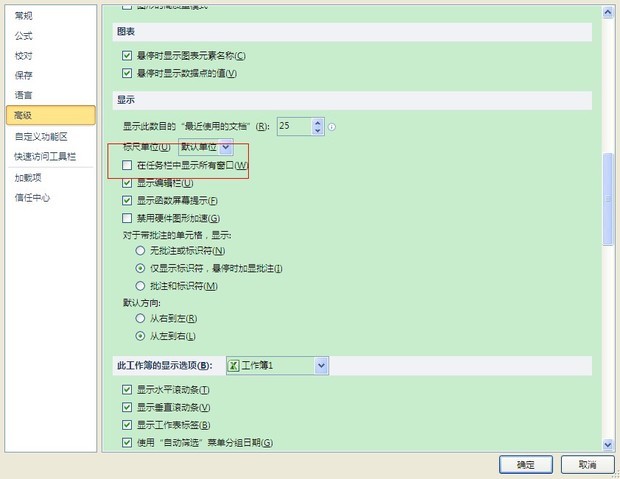Go to the 保存 category
Screen dimensions: 620x479
click(x=23, y=75)
